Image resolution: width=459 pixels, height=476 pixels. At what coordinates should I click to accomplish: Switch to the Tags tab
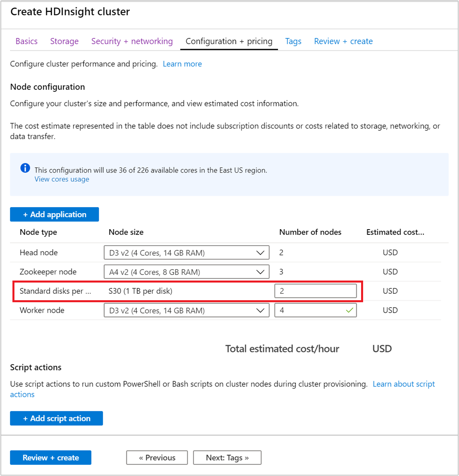293,41
